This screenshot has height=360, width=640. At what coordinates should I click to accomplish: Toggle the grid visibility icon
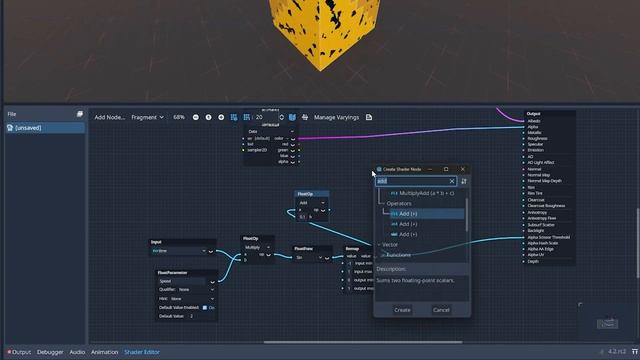(x=247, y=117)
